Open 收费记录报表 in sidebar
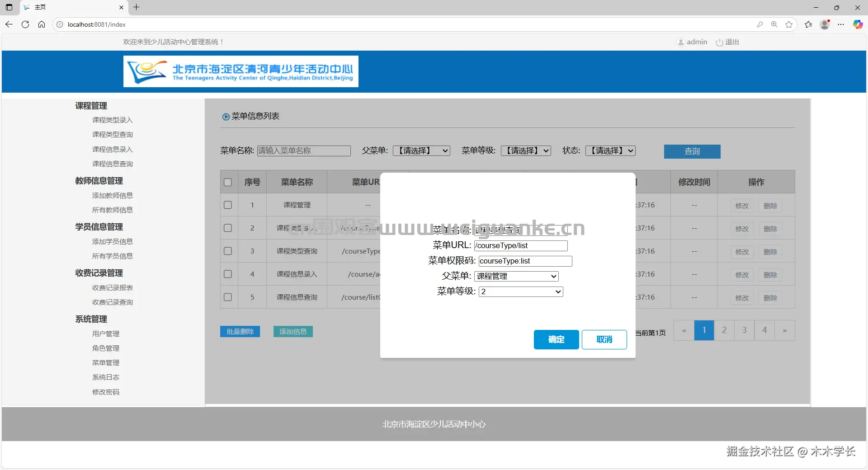The height and width of the screenshot is (470, 868). click(x=112, y=287)
